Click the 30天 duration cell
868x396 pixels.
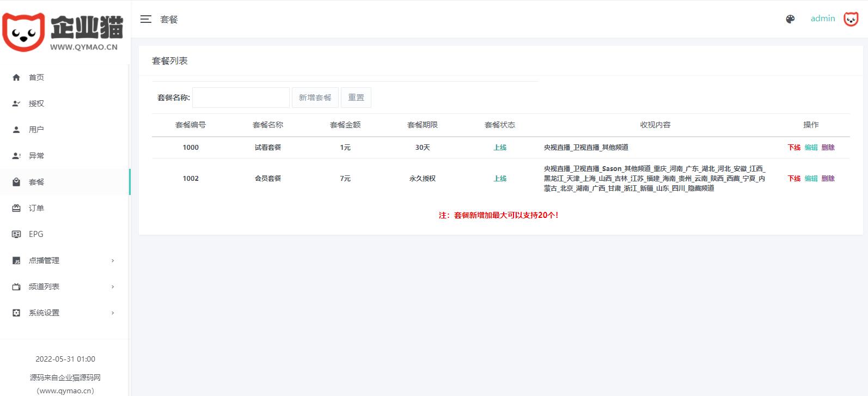tap(423, 148)
